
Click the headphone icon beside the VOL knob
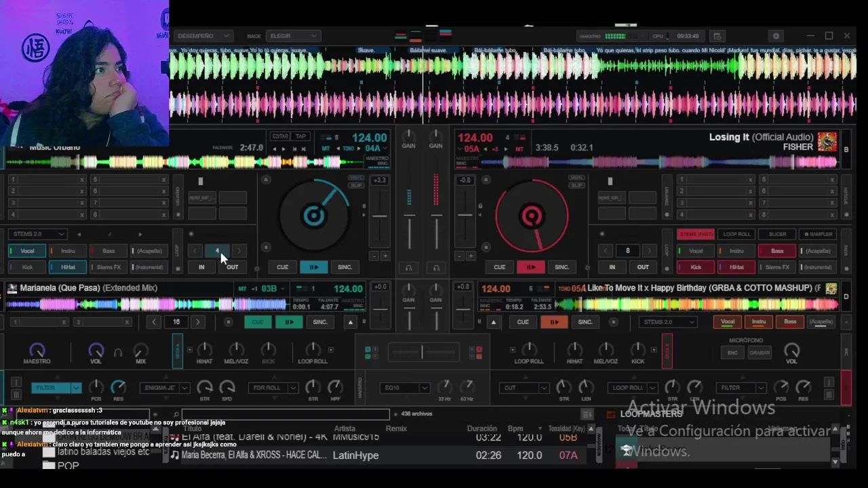(x=118, y=352)
